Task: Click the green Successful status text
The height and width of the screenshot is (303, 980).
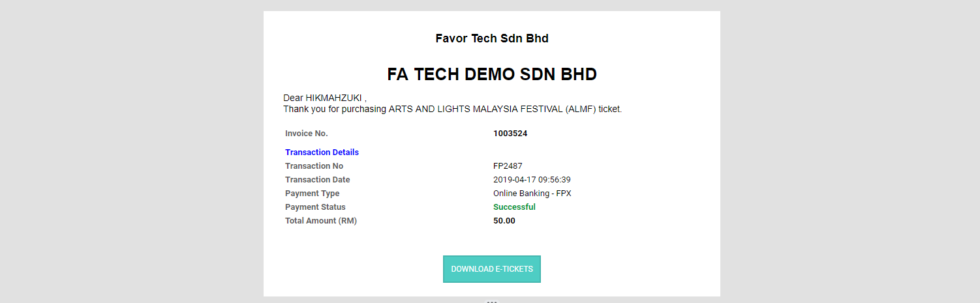Action: coord(514,207)
